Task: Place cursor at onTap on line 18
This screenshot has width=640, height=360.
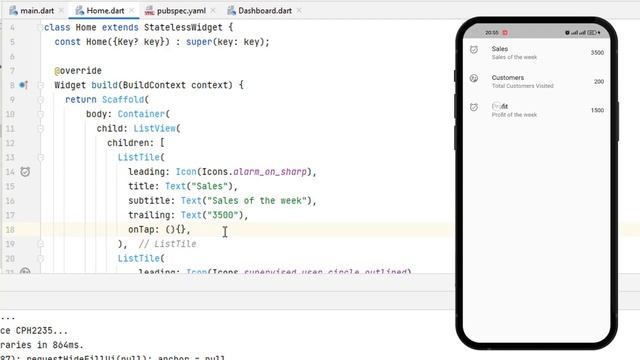Action: pos(141,230)
